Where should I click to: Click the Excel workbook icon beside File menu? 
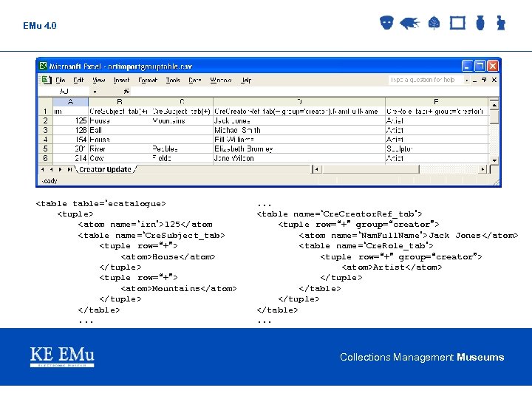(46, 80)
